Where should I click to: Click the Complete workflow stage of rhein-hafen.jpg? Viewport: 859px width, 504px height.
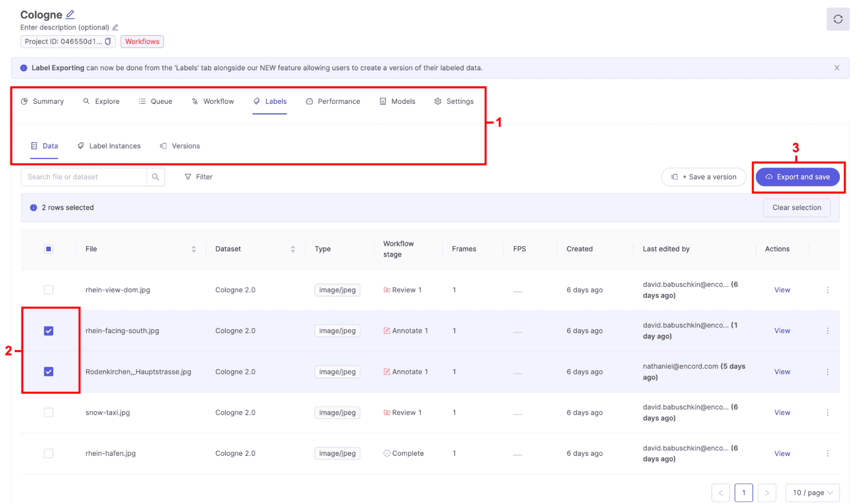[404, 453]
